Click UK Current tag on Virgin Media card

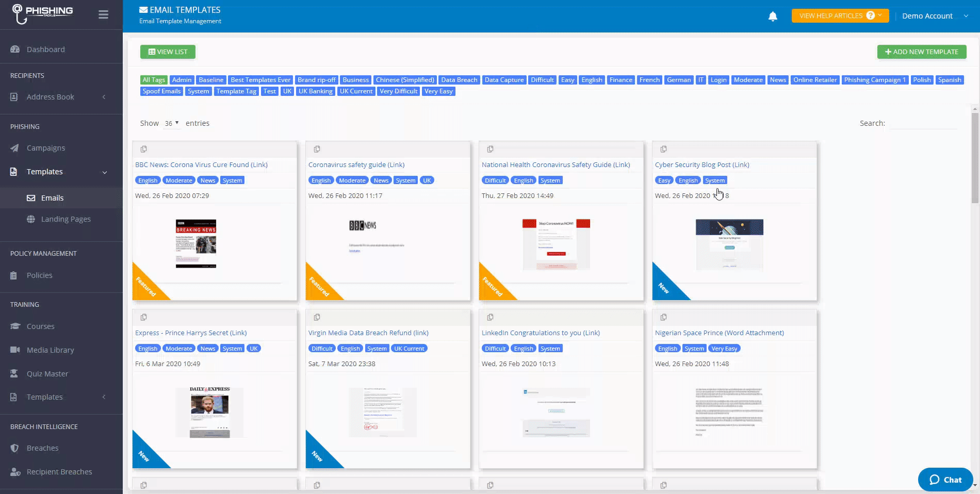(409, 349)
